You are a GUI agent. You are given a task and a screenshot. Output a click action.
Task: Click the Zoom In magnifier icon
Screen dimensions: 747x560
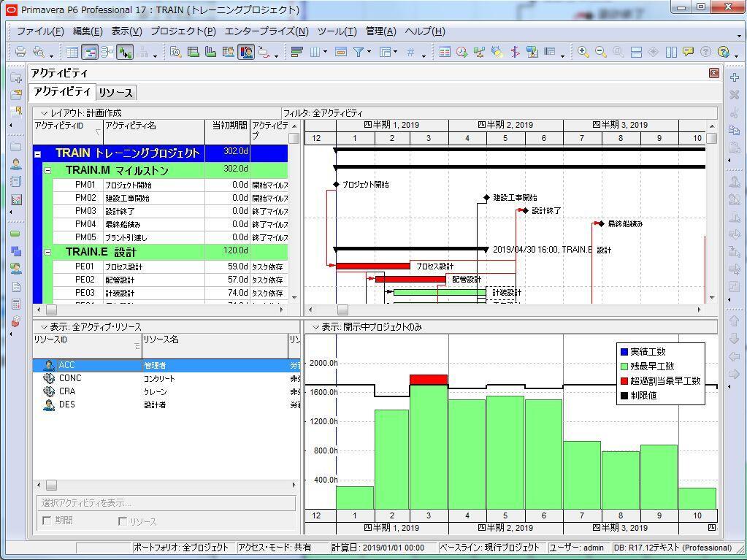click(583, 52)
